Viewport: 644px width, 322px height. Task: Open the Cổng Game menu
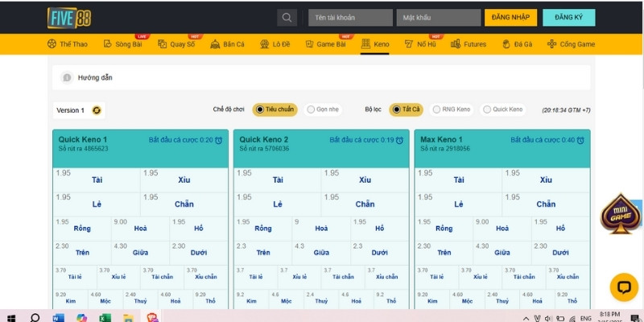571,44
